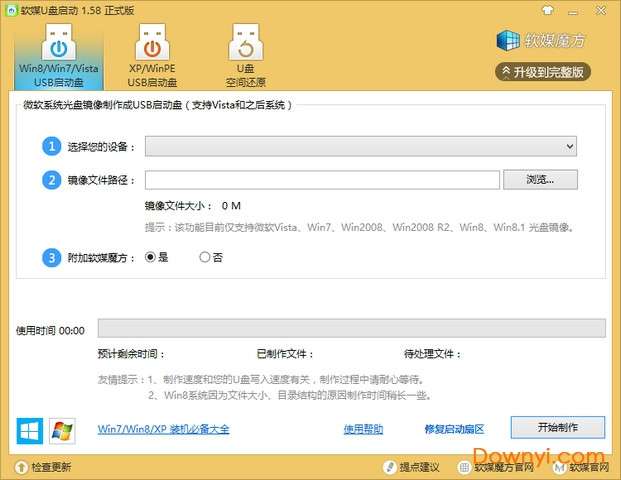Click the blue Windows 8 logo icon
Viewport: 621px width, 480px height.
30,431
